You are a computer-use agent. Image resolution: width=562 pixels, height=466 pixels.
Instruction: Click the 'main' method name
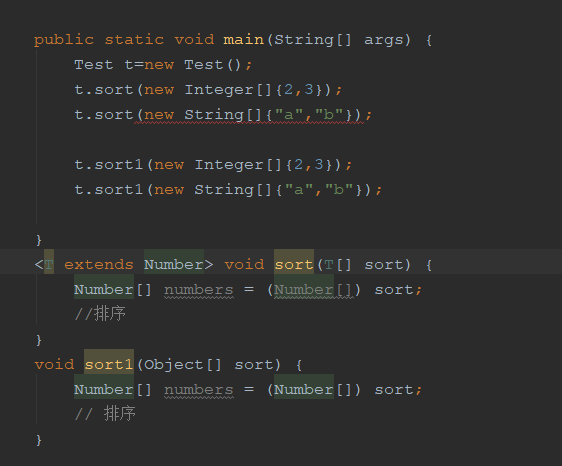click(243, 39)
